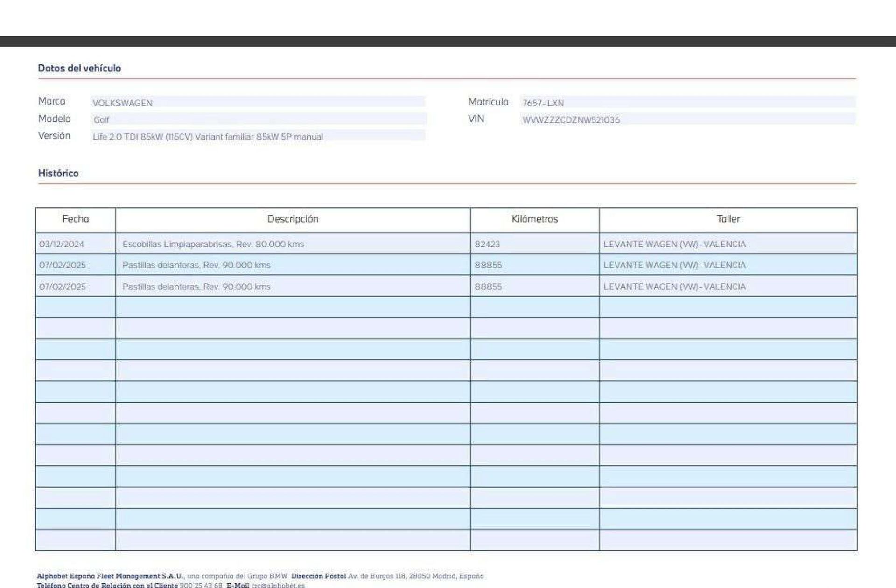Click the Matrícula field showing 7657-LXN
Image resolution: width=896 pixels, height=588 pixels.
coord(688,102)
